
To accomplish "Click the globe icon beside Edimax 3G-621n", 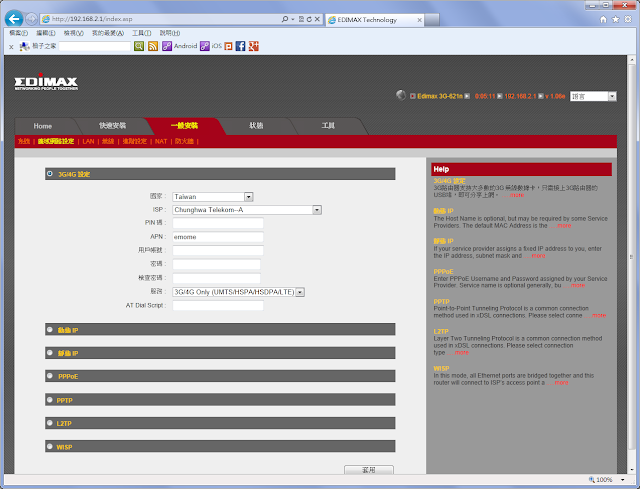I will (401, 95).
